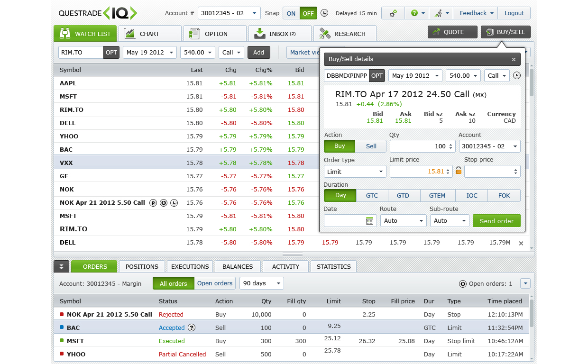This screenshot has height=364, width=588.
Task: Switch to the POSITIONS tab
Action: (x=142, y=267)
